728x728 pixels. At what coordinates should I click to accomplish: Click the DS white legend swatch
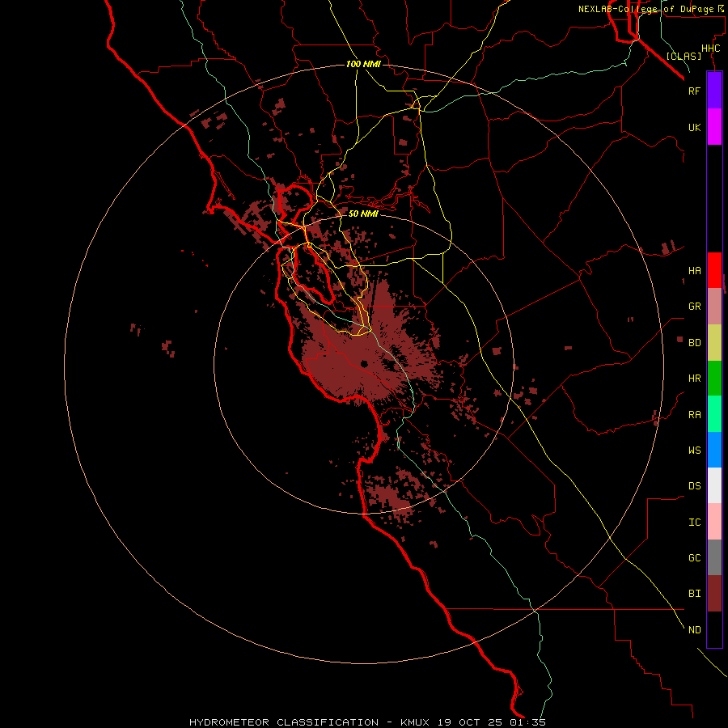pyautogui.click(x=714, y=485)
